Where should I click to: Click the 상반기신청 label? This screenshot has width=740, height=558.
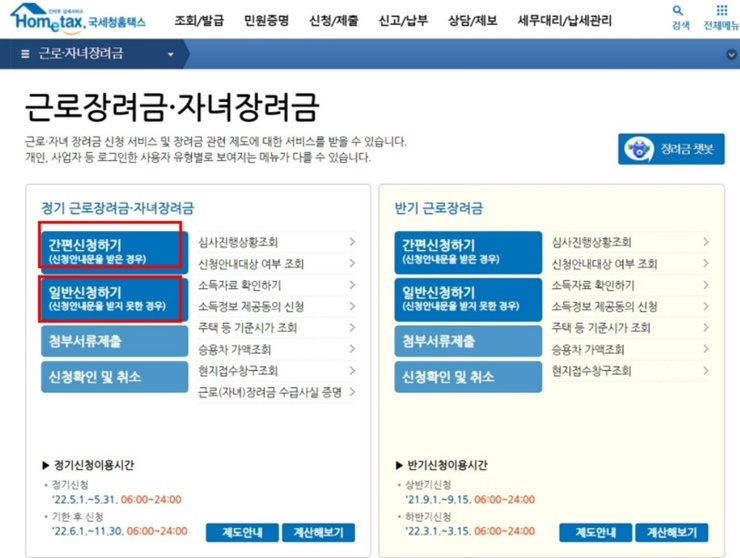(428, 485)
